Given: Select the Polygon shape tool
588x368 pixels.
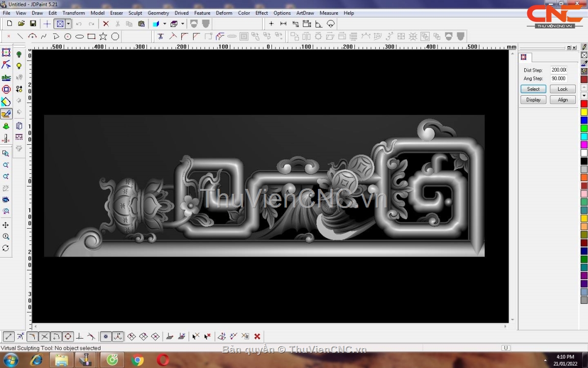Looking at the screenshot, I should pyautogui.click(x=115, y=36).
